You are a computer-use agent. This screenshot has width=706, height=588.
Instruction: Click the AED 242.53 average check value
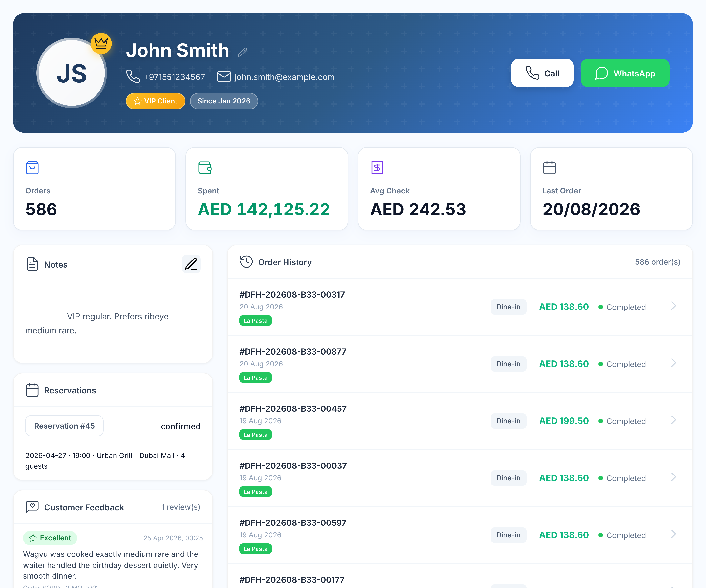coord(418,209)
